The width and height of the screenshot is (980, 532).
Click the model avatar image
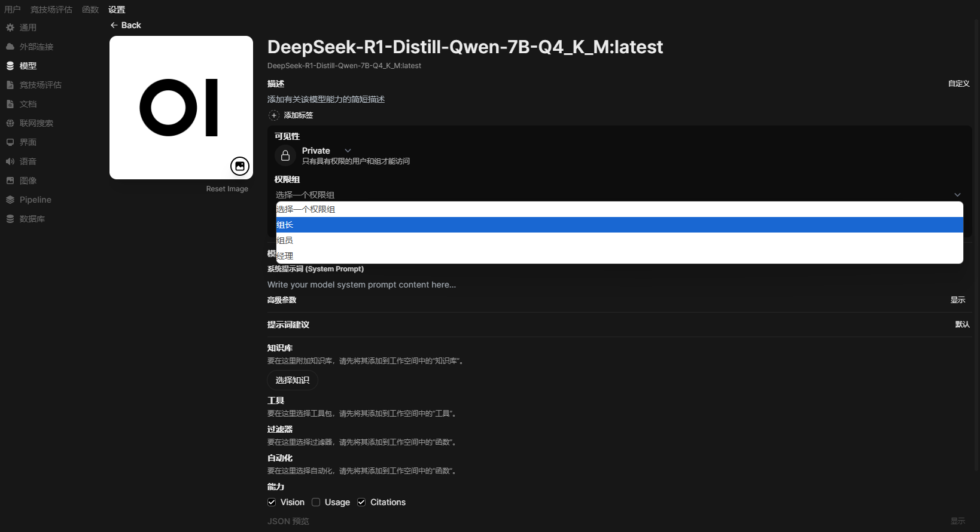click(x=181, y=108)
